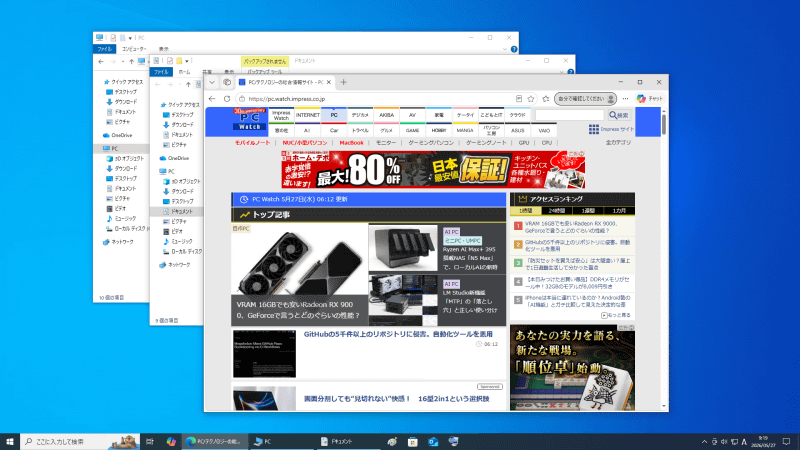Open コンピューター tab in PC window
Viewport: 800px width, 450px height.
pyautogui.click(x=134, y=49)
